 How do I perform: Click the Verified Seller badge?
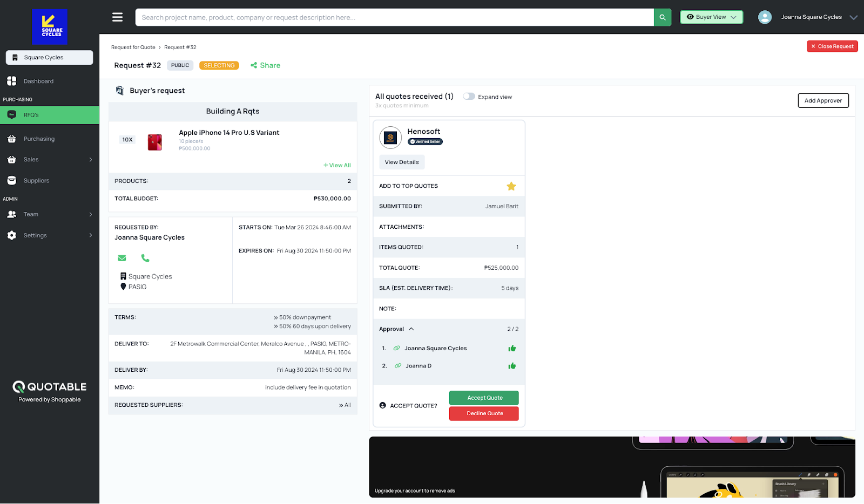click(x=425, y=142)
